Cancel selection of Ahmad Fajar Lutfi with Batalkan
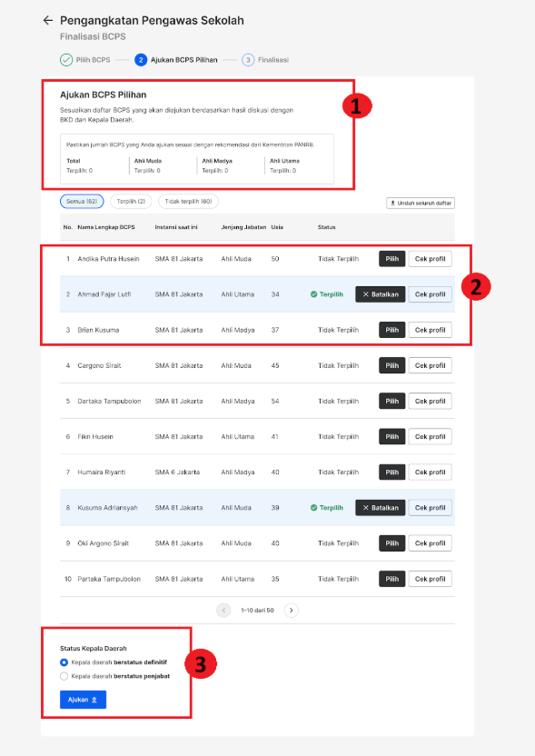This screenshot has width=535, height=756. [381, 294]
